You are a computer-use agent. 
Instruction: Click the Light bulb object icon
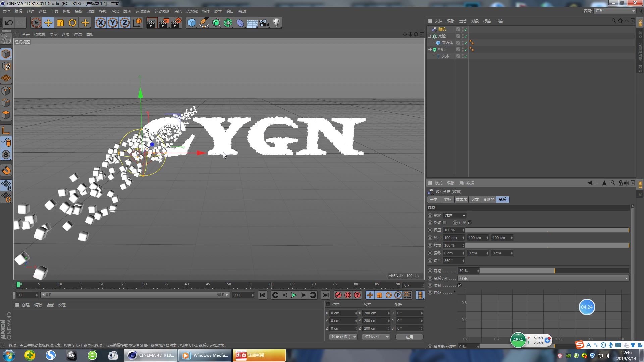click(x=276, y=23)
